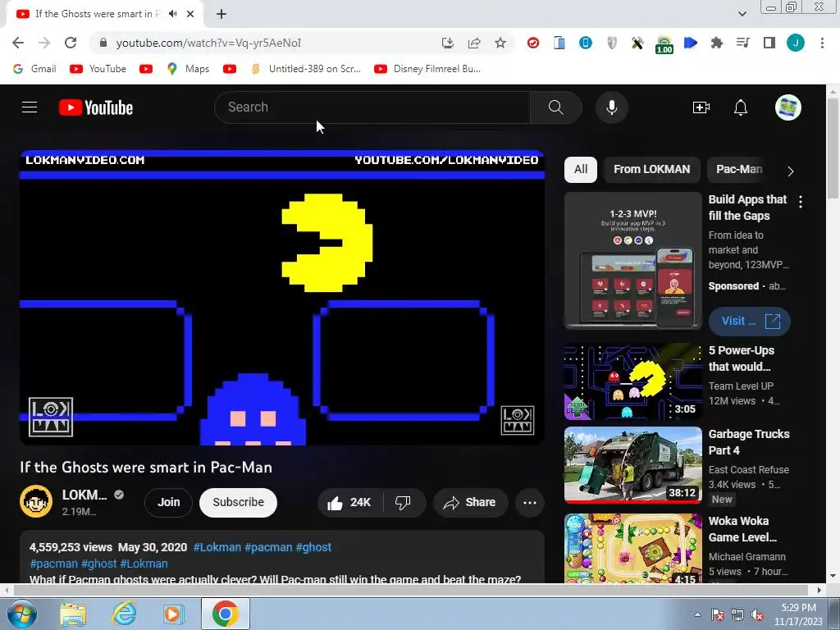Select the Pac-Man filter chip

(739, 169)
